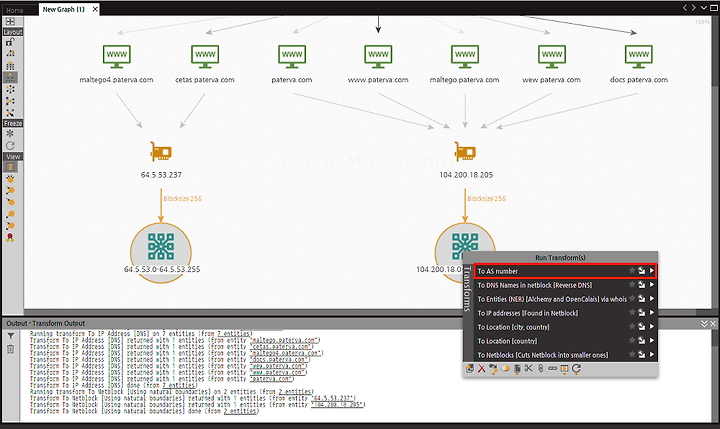Select the 64.5.53.237 IP address entity icon
720x429 pixels.
(161, 151)
